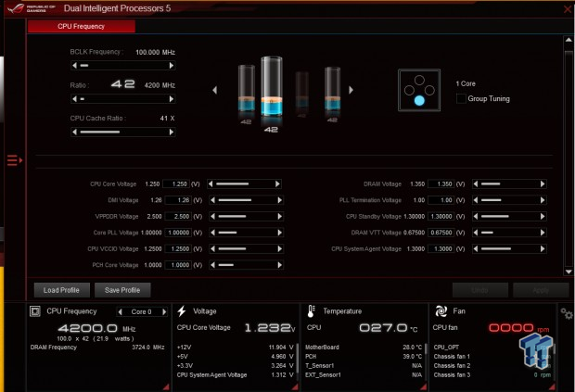Switch to the CPU Frequency tab
This screenshot has height=392, width=575.
click(82, 26)
